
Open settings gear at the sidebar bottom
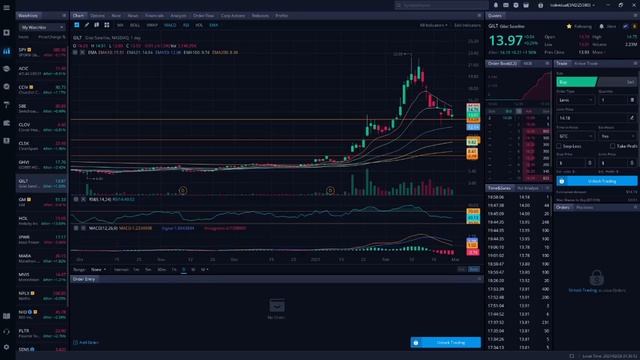click(x=7, y=347)
